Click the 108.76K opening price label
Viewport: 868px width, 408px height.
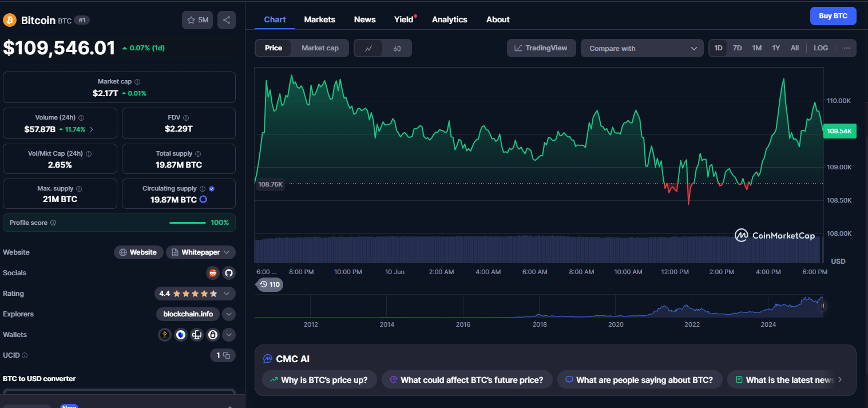[271, 184]
